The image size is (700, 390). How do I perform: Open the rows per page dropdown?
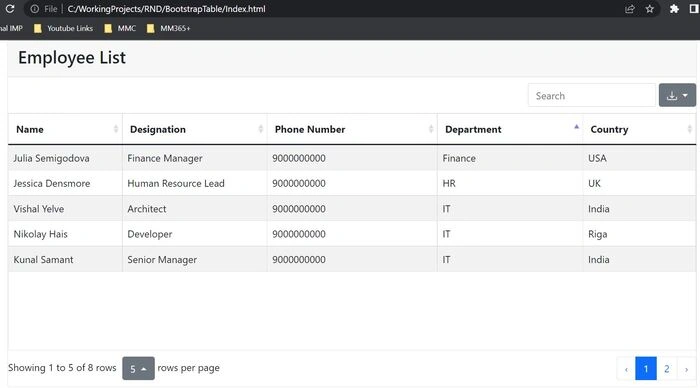pyautogui.click(x=138, y=369)
